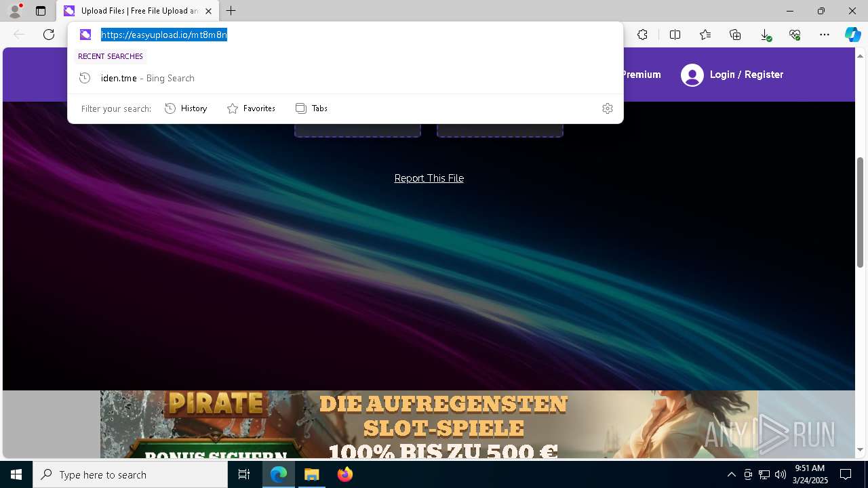Toggle the Split screen icon
The image size is (868, 488).
(x=675, y=35)
